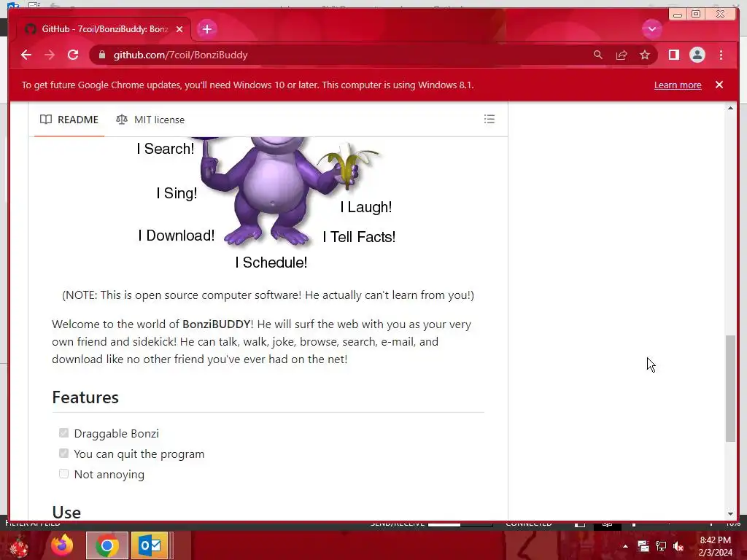Open Outlook from the taskbar
The width and height of the screenshot is (747, 560).
pos(150,545)
